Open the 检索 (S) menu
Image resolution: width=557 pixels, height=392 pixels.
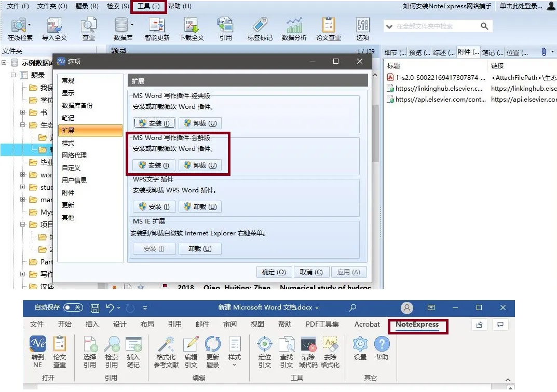point(118,6)
